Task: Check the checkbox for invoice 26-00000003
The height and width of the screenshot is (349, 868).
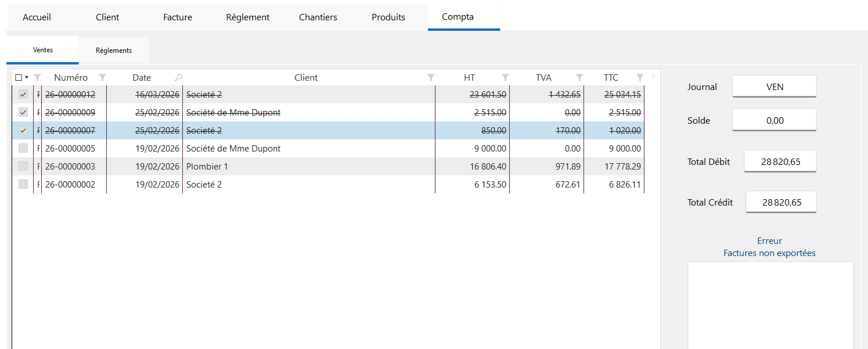Action: click(x=23, y=167)
